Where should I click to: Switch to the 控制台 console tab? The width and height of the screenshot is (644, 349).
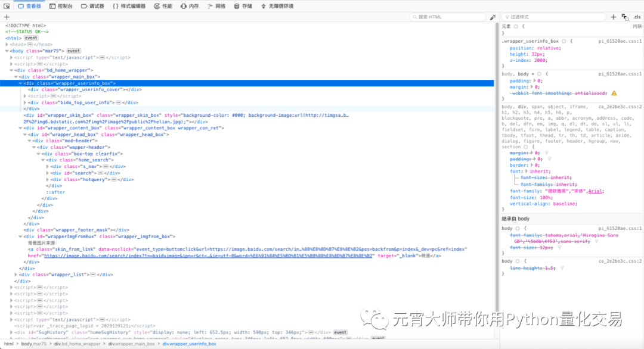tap(61, 6)
